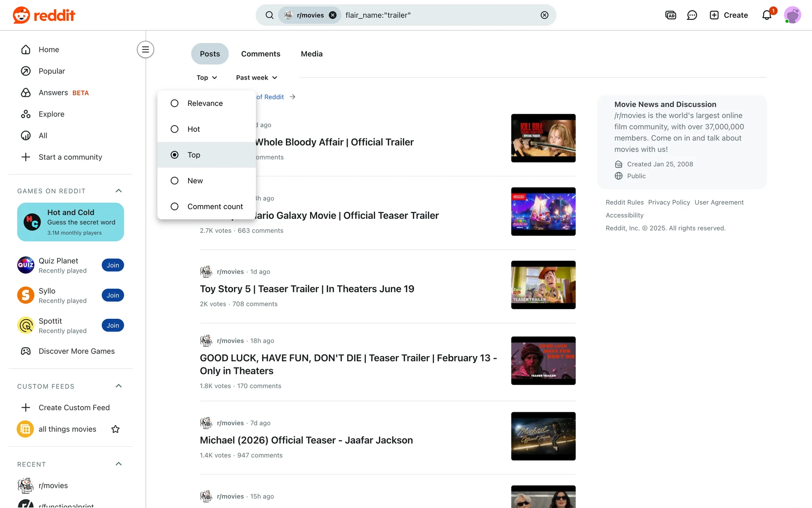Select the Relevance sort option
The width and height of the screenshot is (812, 508).
click(x=205, y=103)
